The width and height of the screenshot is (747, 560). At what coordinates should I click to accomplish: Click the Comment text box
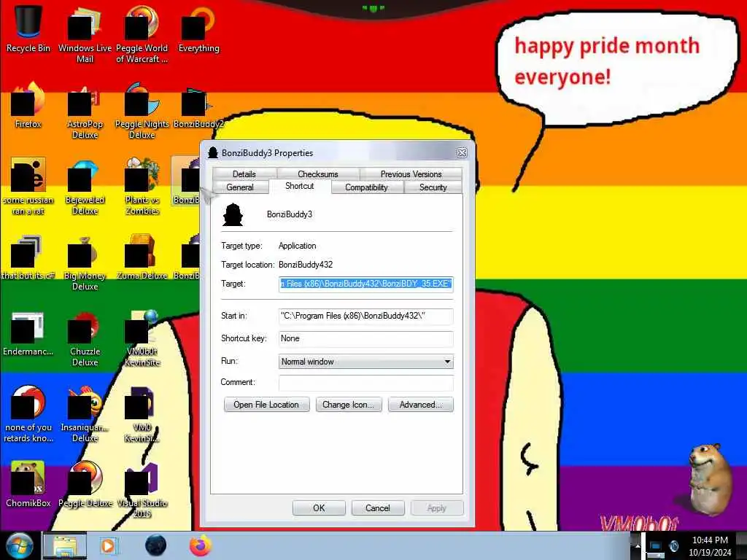[366, 383]
